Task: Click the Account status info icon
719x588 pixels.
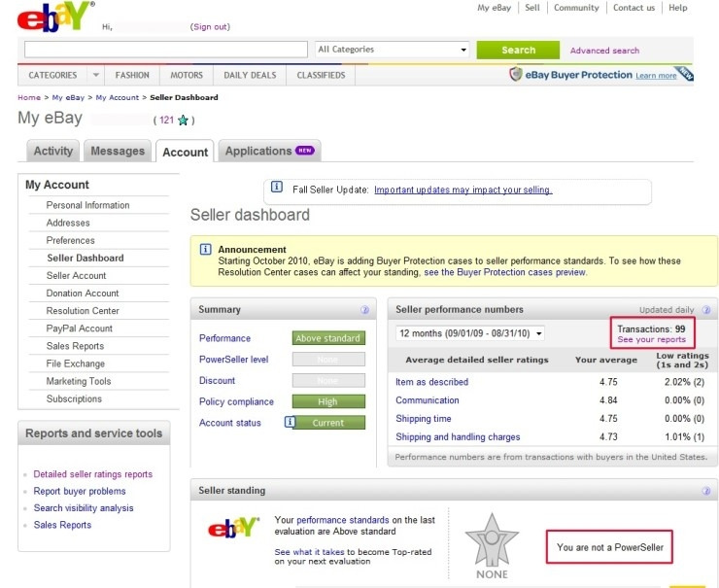Action: point(290,421)
